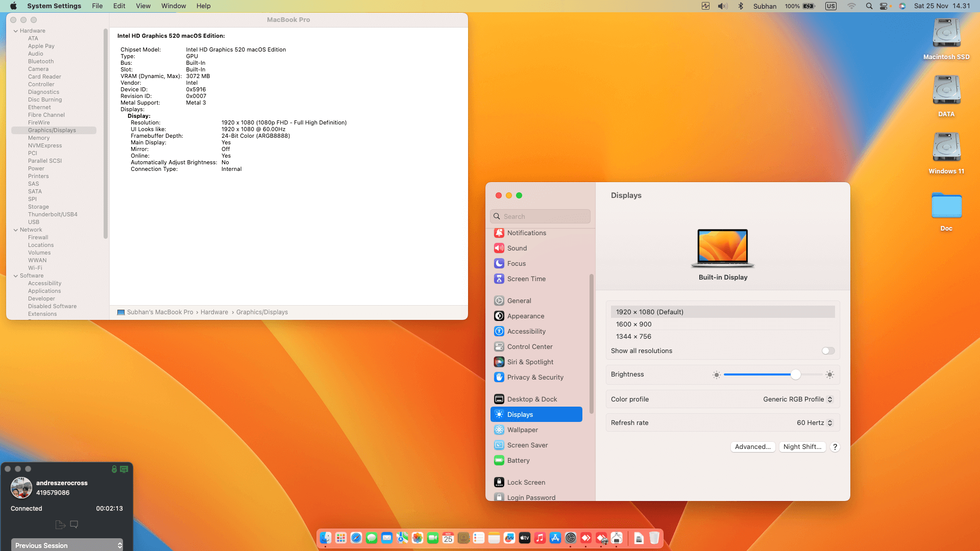Open Screen Time settings
The width and height of the screenshot is (980, 551).
click(536, 279)
